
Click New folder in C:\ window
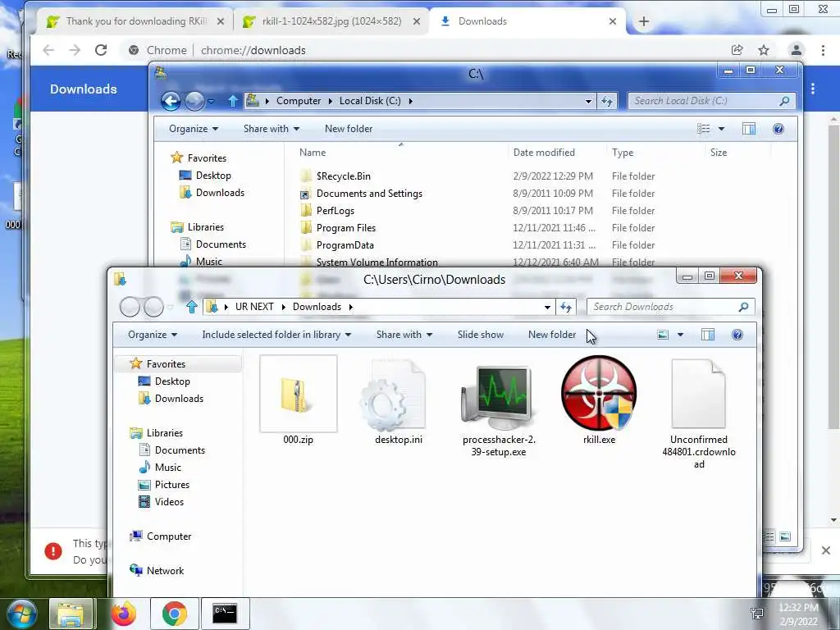coord(348,129)
